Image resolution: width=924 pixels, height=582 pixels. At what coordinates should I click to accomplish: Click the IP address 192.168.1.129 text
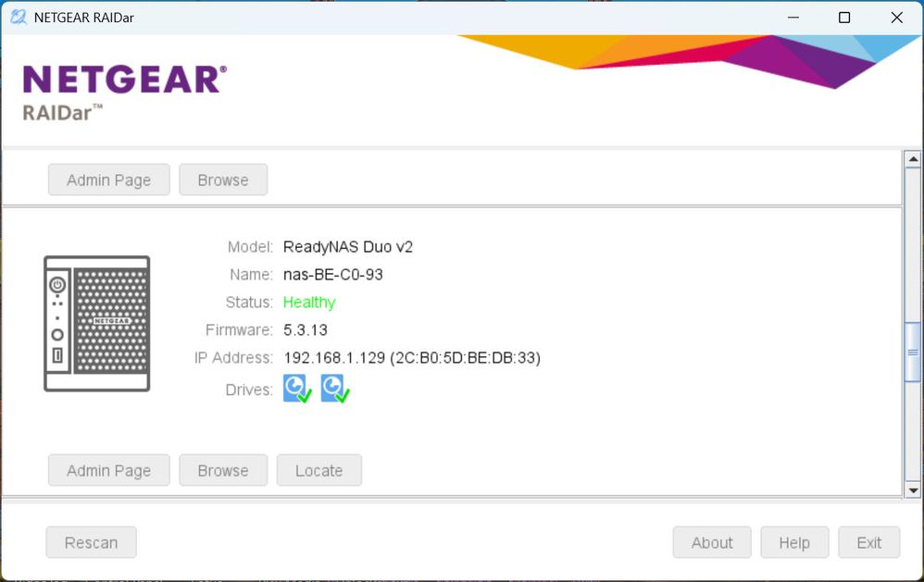334,357
